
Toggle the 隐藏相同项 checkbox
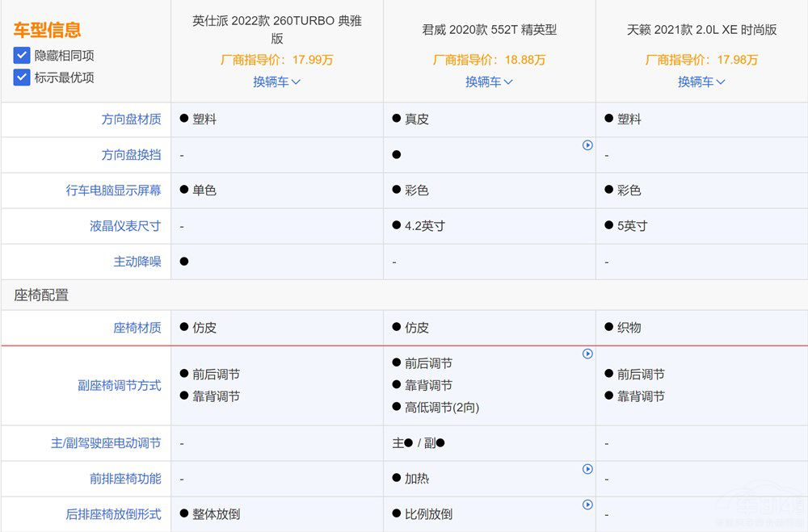tap(22, 56)
